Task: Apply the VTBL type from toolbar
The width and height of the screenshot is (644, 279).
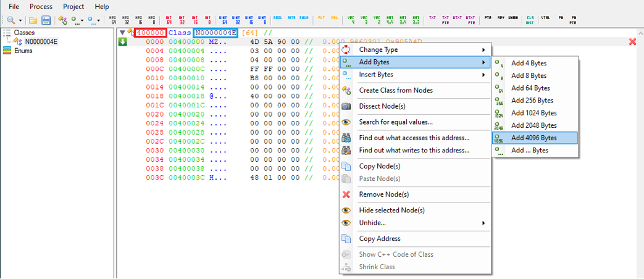Action: pos(545,20)
